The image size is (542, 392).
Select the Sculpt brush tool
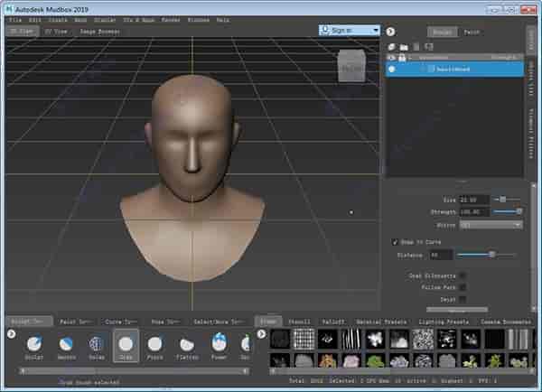[x=33, y=345]
